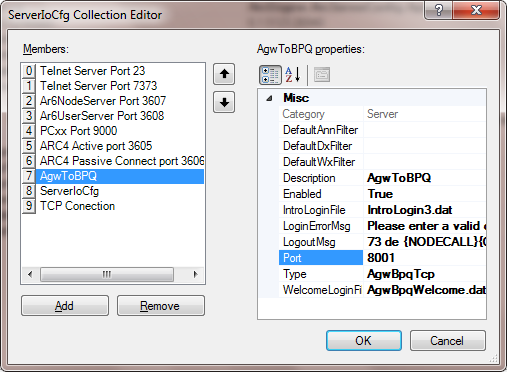Move selected member up with arrow button

tap(224, 74)
